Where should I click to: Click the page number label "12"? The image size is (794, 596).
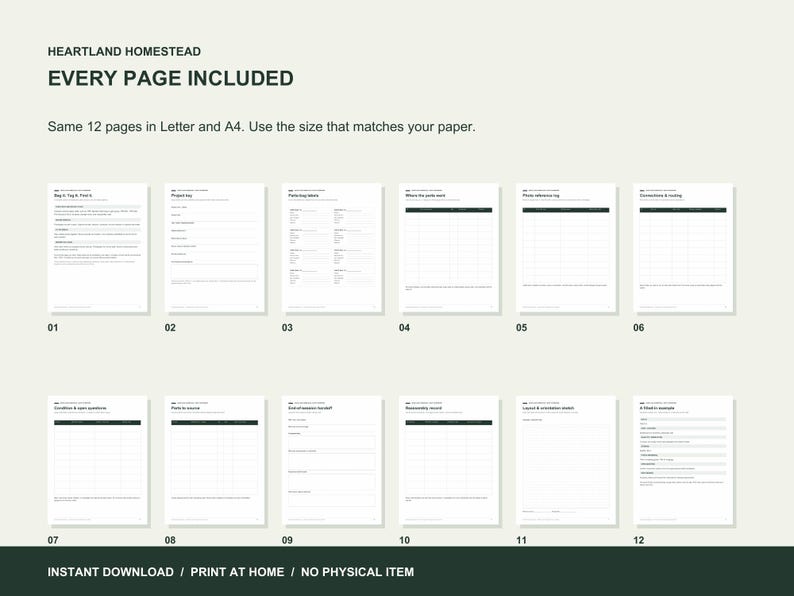[x=639, y=540]
